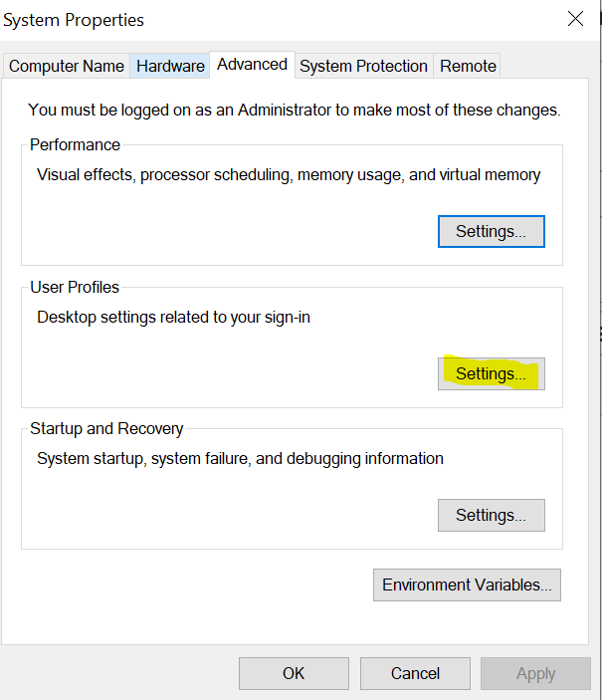Open Performance Settings
This screenshot has height=700, width=602.
(x=491, y=231)
